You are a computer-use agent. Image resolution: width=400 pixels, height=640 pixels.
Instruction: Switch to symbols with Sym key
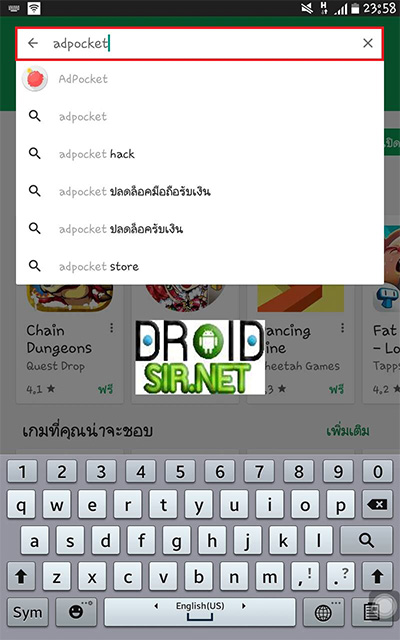click(x=27, y=612)
